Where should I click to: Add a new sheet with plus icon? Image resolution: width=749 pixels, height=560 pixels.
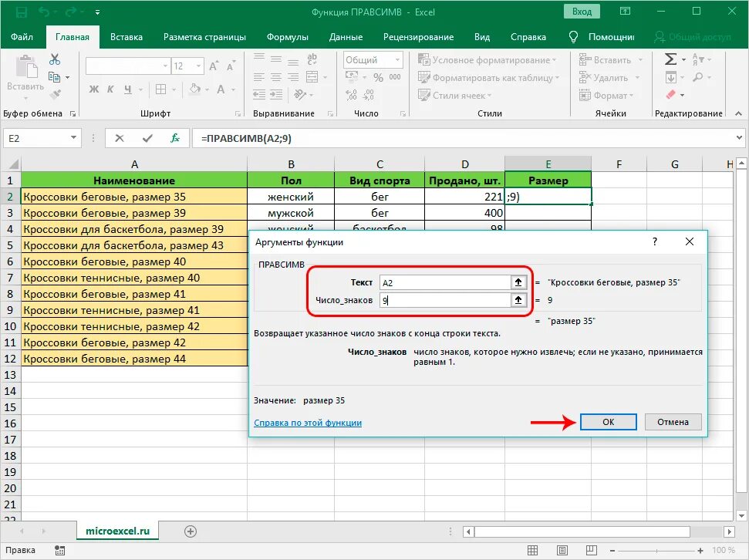[x=191, y=531]
